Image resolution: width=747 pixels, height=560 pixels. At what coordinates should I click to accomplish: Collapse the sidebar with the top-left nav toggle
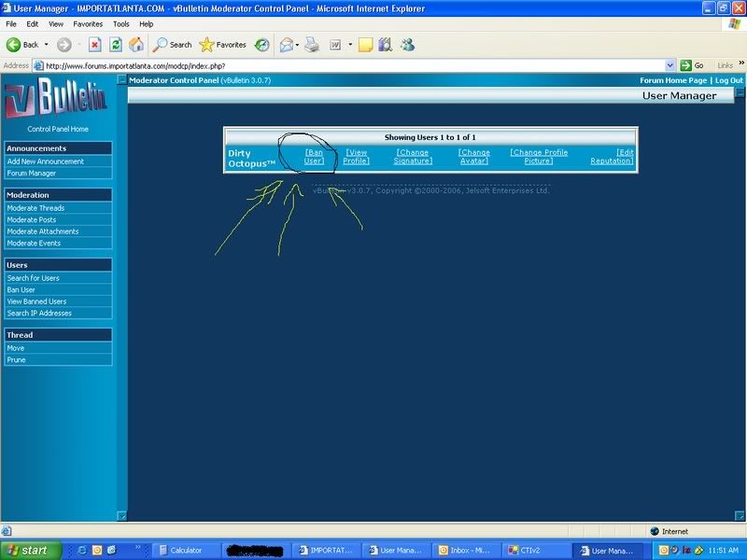point(121,81)
